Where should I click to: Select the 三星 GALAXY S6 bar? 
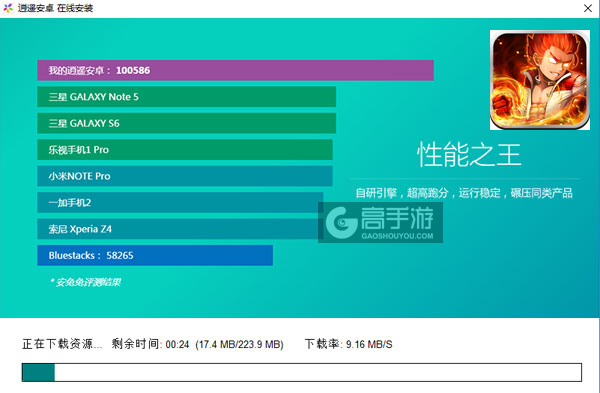(x=186, y=123)
